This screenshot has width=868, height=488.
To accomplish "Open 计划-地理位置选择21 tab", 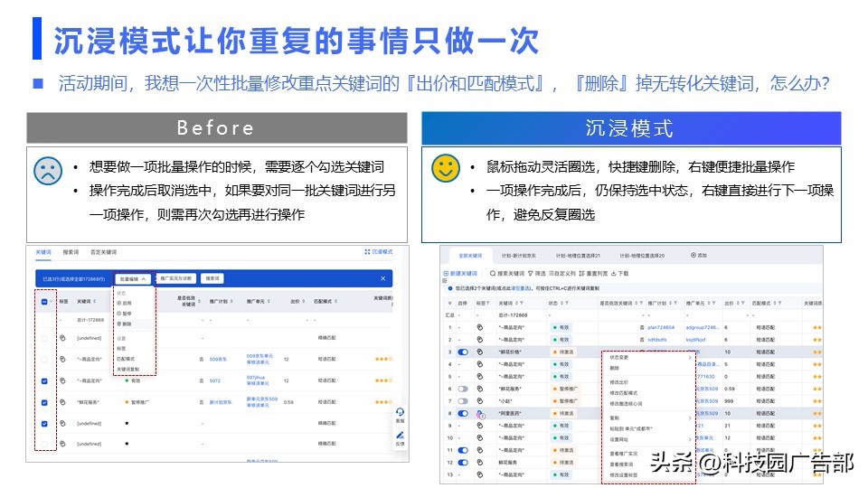I will click(578, 256).
